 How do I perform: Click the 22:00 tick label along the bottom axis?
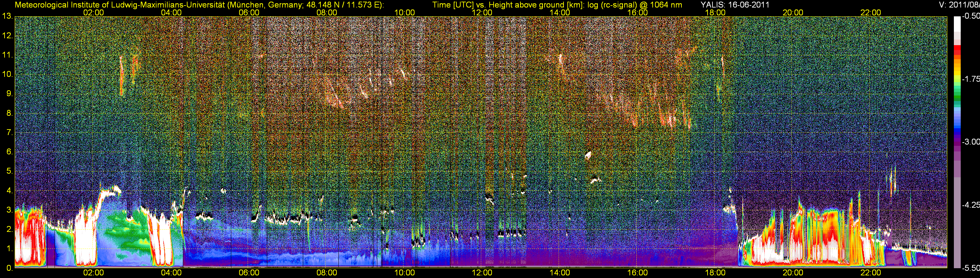[871, 273]
